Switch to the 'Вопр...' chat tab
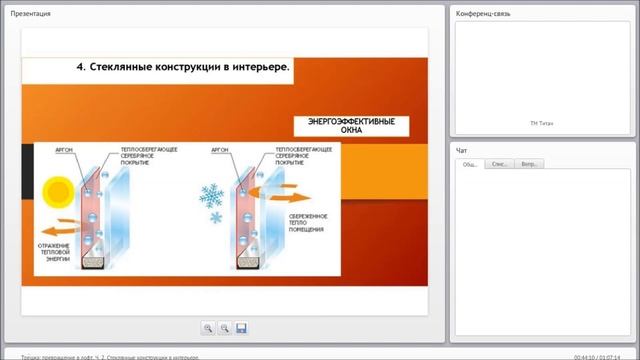The image size is (640, 360). pyautogui.click(x=529, y=164)
